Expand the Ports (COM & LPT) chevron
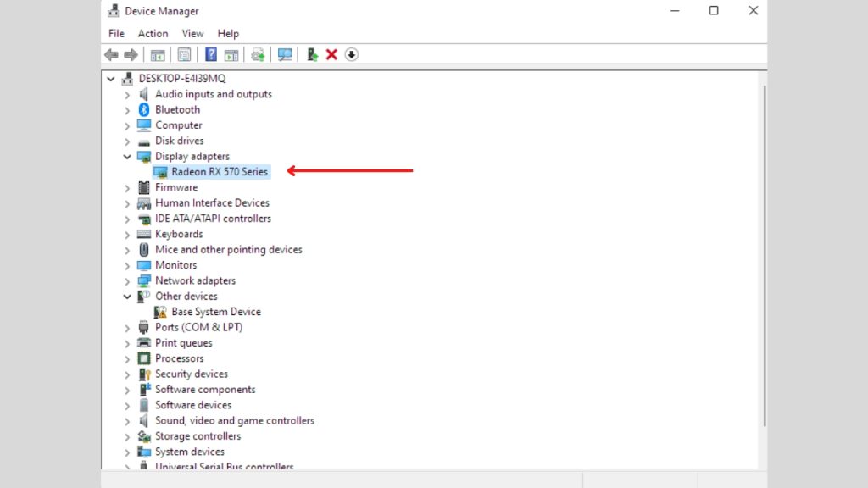This screenshot has width=868, height=488. tap(127, 328)
